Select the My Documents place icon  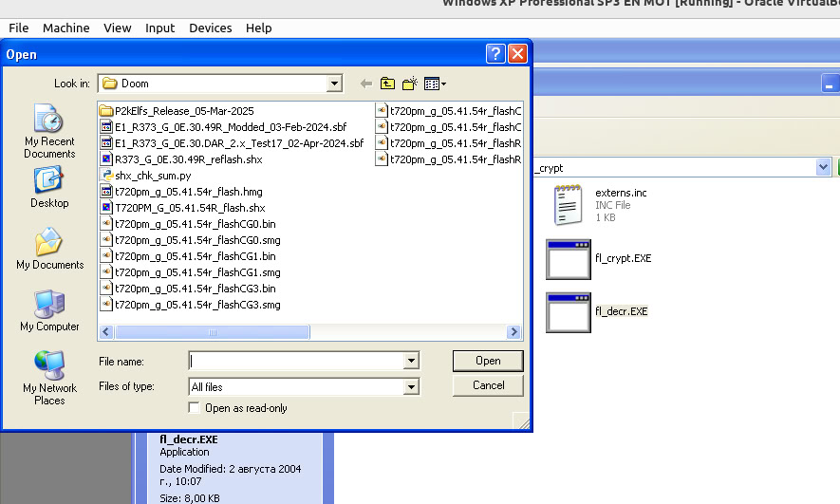pyautogui.click(x=49, y=249)
